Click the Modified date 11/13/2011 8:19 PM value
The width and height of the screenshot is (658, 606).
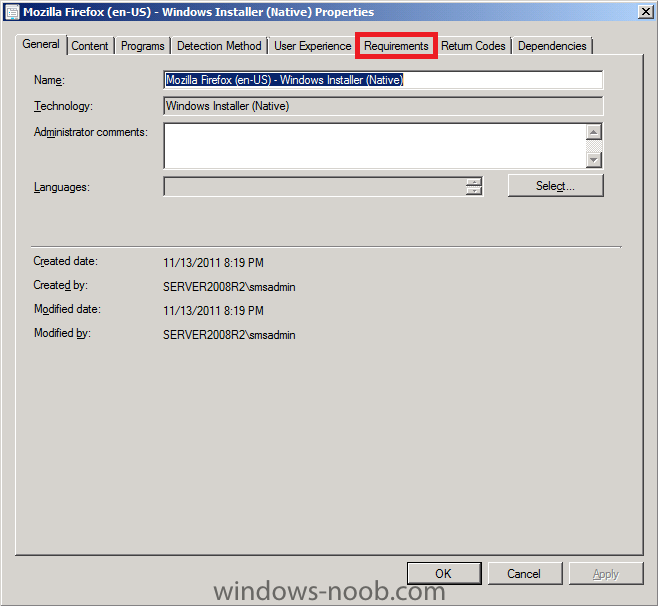(213, 311)
